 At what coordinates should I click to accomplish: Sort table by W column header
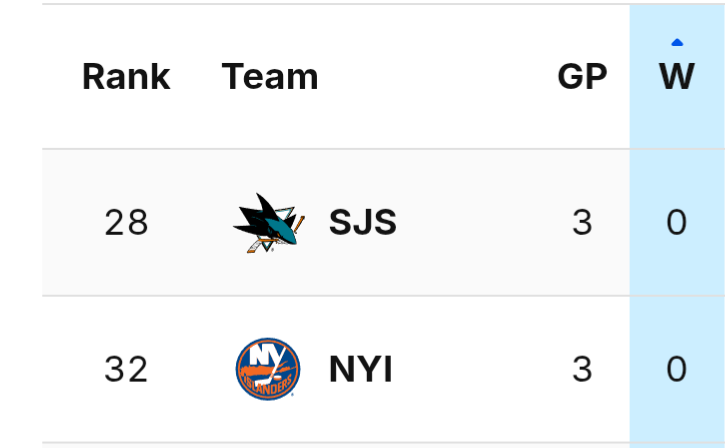tap(677, 77)
